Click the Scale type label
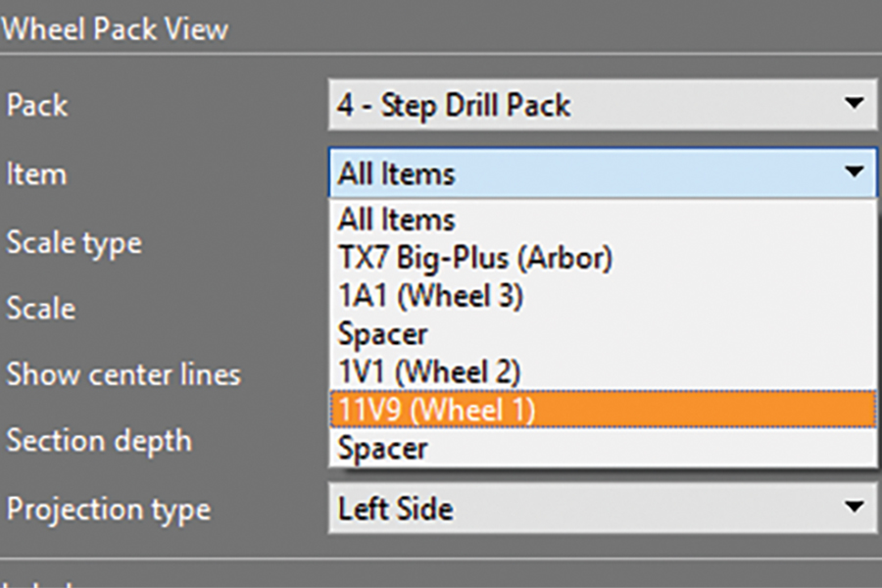 pyautogui.click(x=74, y=242)
